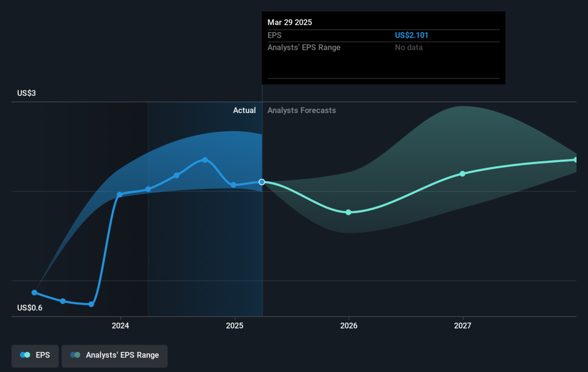The image size is (588, 372).
Task: Click the US$0.6 axis label
Action: [x=30, y=308]
